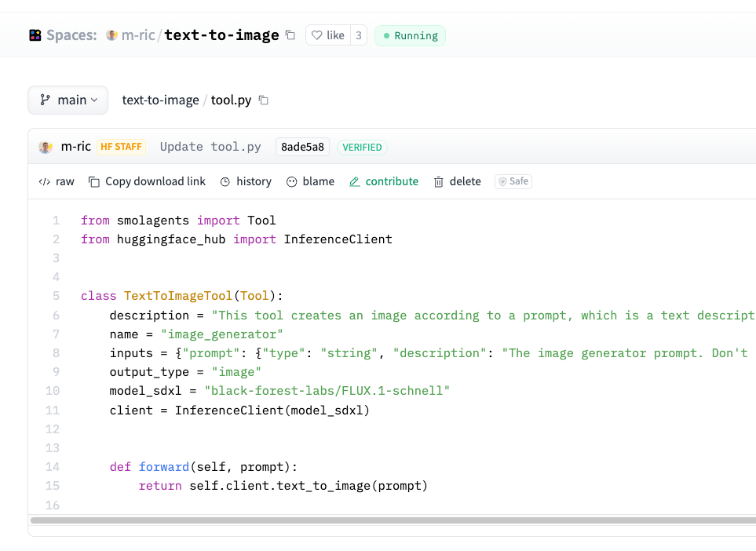The height and width of the screenshot is (551, 756).
Task: Open m-ric author link in commit row
Action: (x=75, y=147)
